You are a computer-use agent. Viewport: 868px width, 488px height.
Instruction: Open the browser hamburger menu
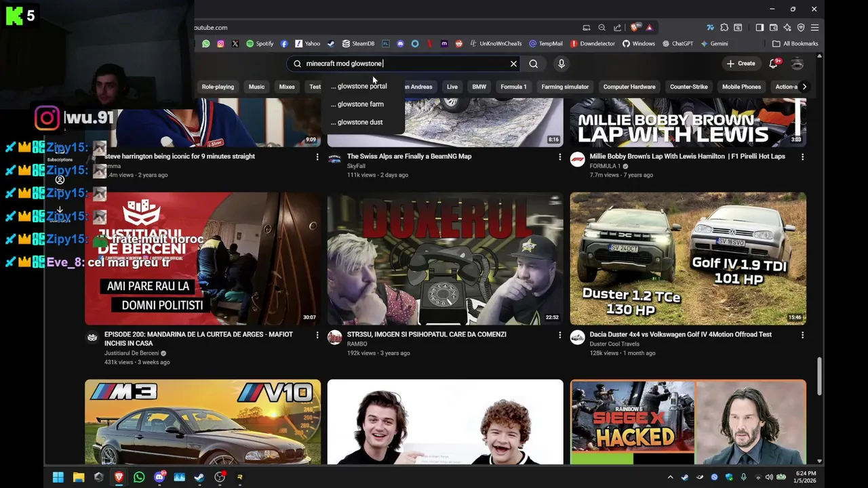point(814,28)
